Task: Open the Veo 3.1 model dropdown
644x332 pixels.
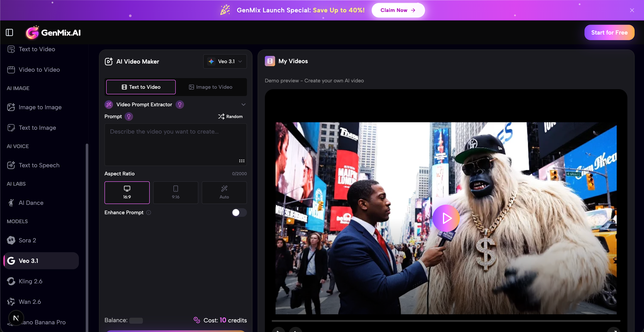Action: pyautogui.click(x=225, y=61)
